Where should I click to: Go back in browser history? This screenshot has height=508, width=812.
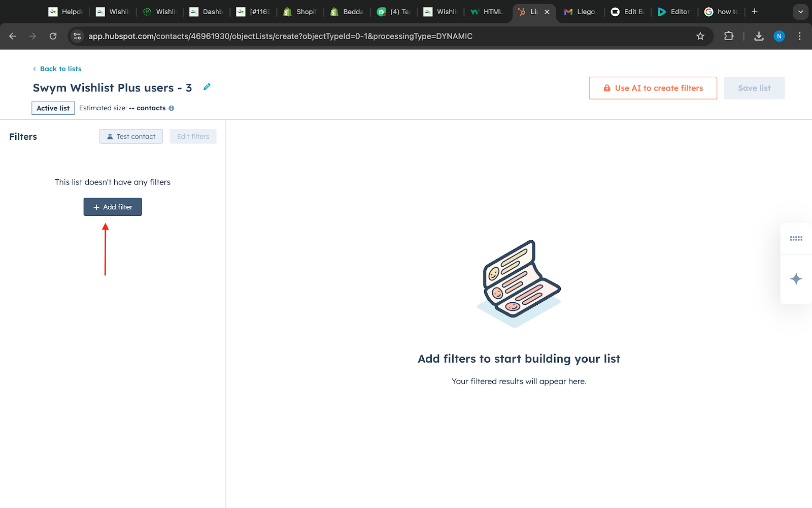click(13, 36)
